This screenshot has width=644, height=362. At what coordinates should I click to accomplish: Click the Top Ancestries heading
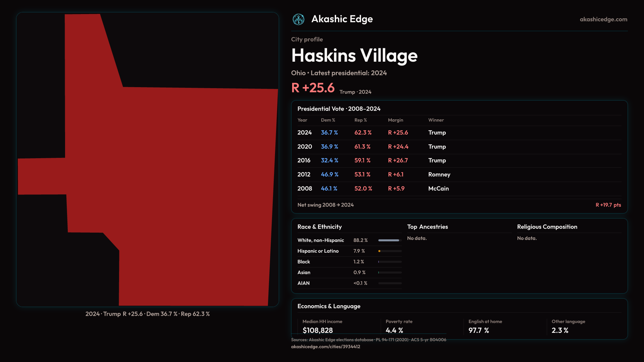[x=427, y=227]
